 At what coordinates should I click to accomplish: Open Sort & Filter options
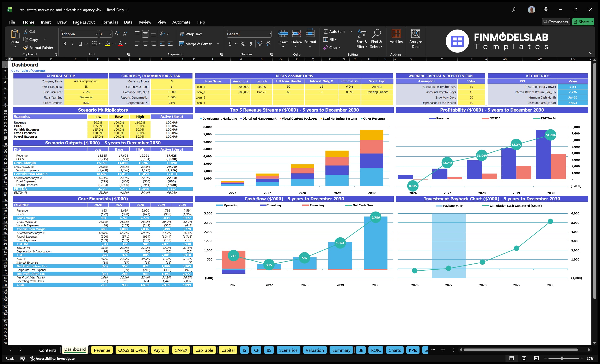[x=362, y=38]
